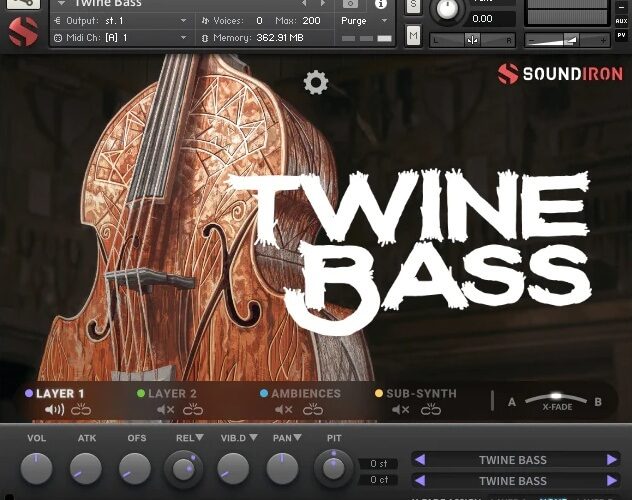Click the ATK knob

click(85, 468)
